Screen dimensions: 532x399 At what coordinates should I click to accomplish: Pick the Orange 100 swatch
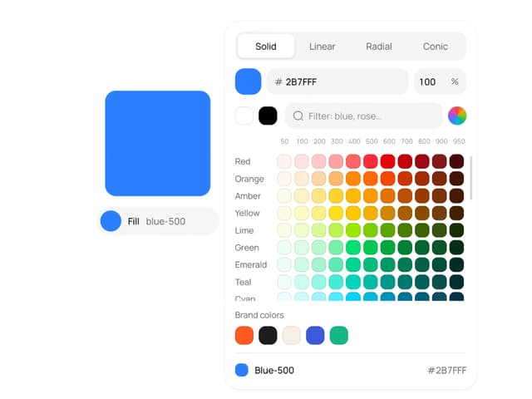point(301,179)
